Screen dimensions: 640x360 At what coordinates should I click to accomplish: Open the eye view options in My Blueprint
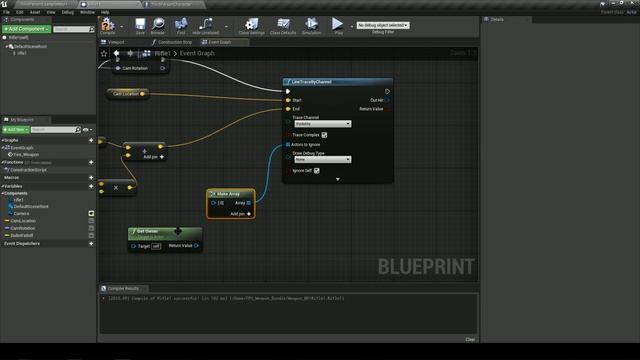click(87, 130)
